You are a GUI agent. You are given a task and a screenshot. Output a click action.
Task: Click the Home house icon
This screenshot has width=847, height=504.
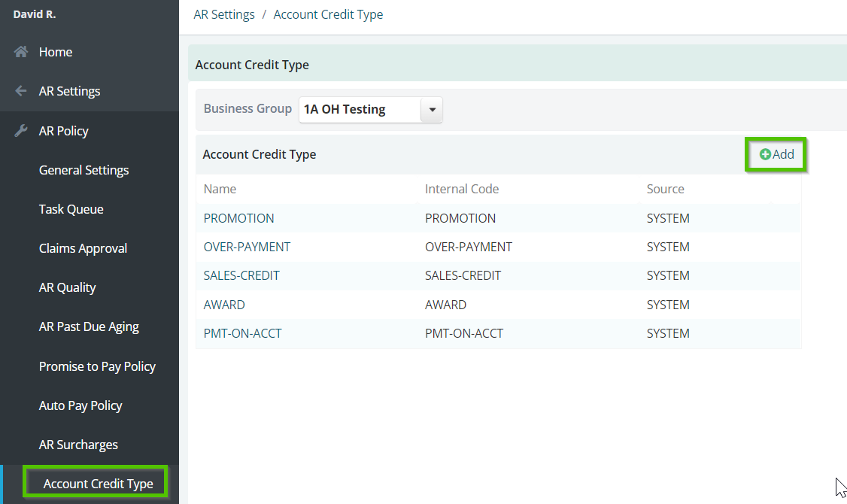click(x=21, y=52)
